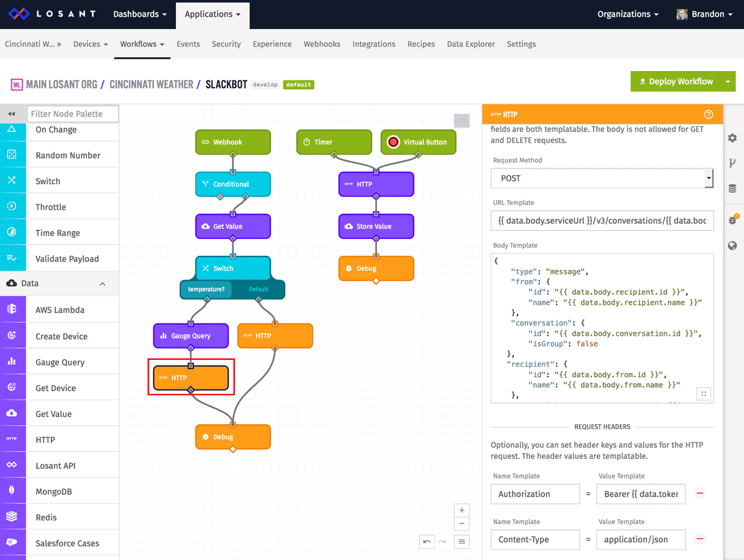Collapse the node palette with double-arrow icon
The height and width of the screenshot is (560, 744).
tap(12, 114)
